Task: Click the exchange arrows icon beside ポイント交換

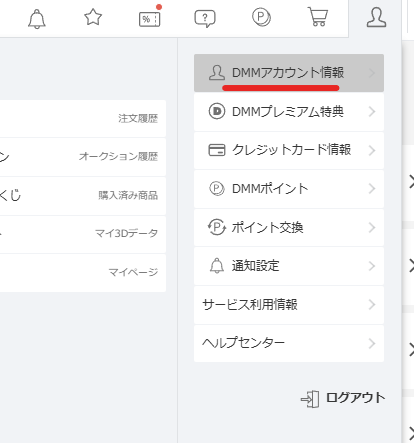Action: (217, 227)
